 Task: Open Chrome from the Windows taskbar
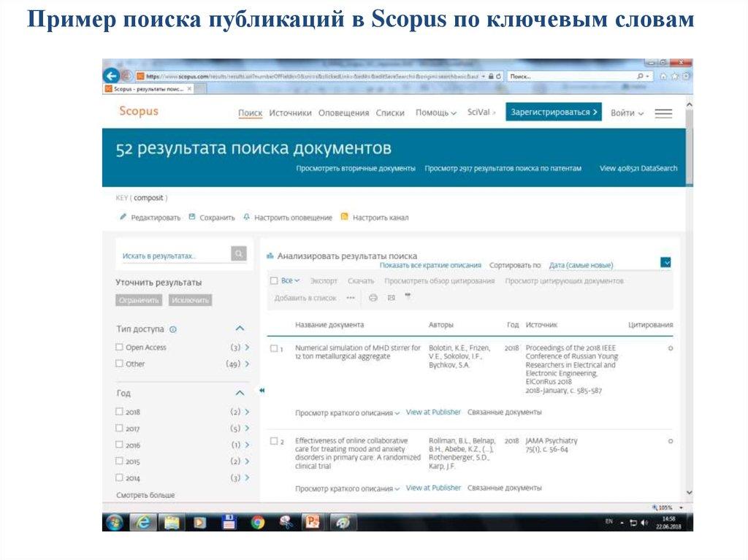257,522
